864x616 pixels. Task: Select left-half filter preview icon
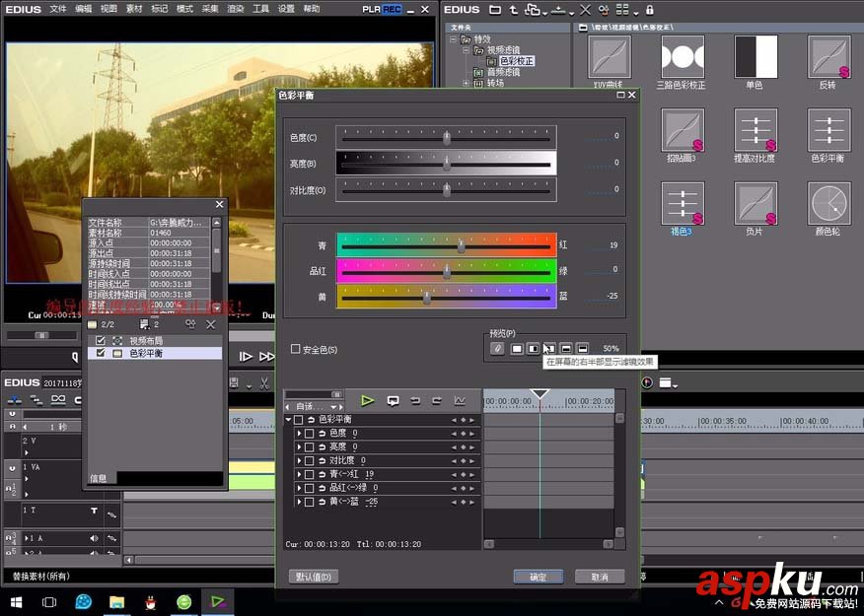click(533, 349)
